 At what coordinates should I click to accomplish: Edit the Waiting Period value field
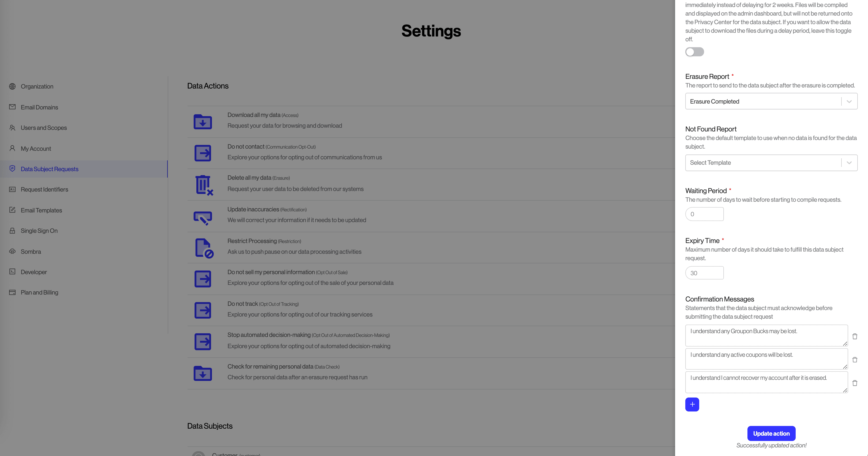coord(704,214)
